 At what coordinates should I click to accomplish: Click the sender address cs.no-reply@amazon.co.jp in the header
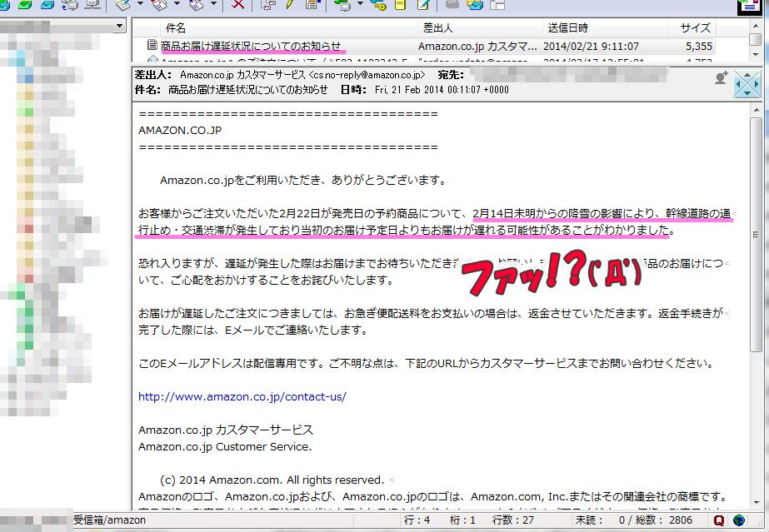367,75
